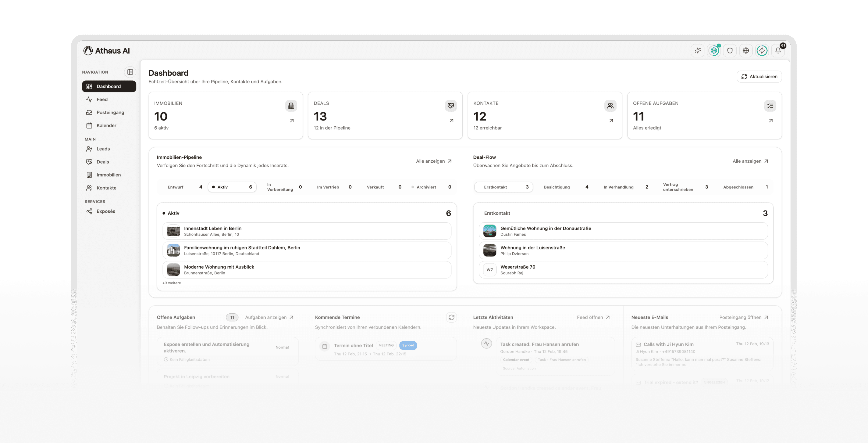Open the Deals card arrow
Image resolution: width=868 pixels, height=443 pixels.
(451, 120)
